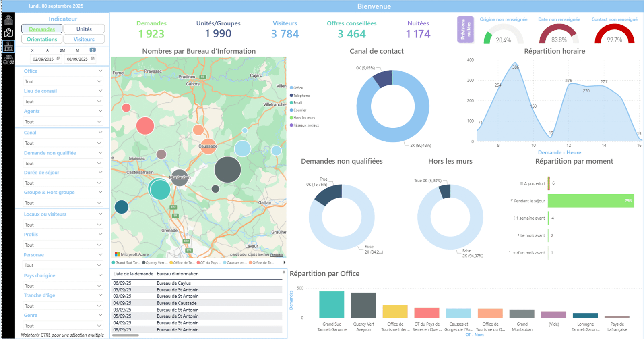Switch indicator to Orientations

(x=42, y=39)
